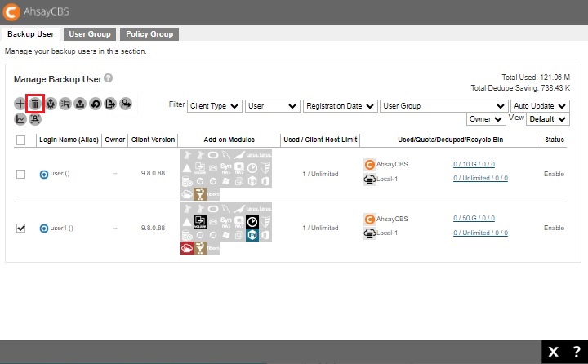Click the Login Name (Alias) column header

69,140
